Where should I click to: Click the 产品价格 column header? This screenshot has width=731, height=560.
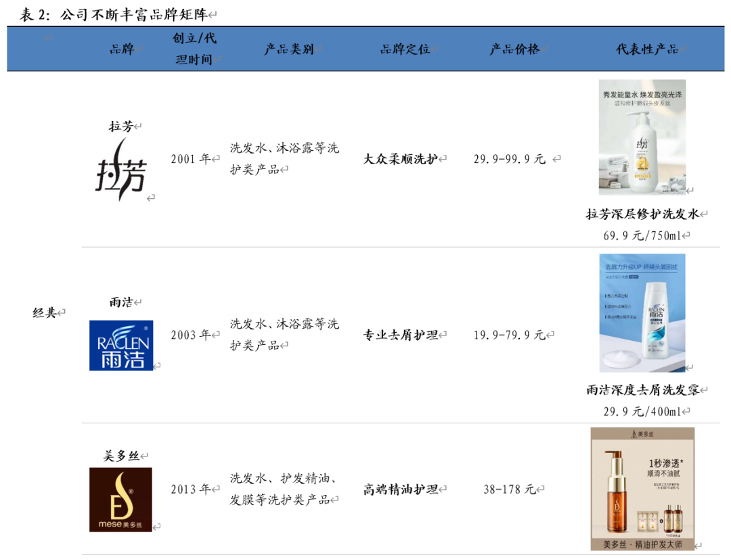(514, 49)
